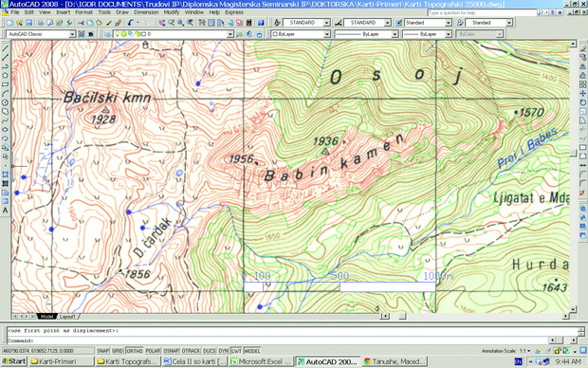The height and width of the screenshot is (368, 588).
Task: Click the Workspace Settings gear icon
Action: [x=82, y=34]
